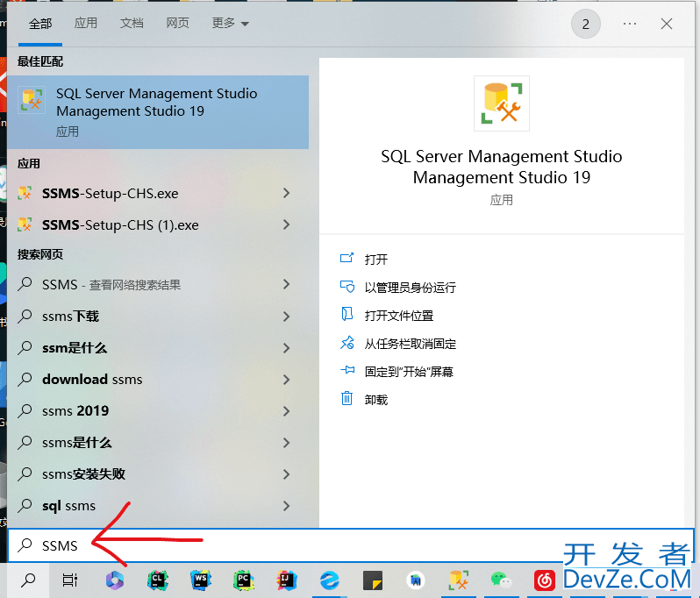Click the file location icon

(x=346, y=314)
